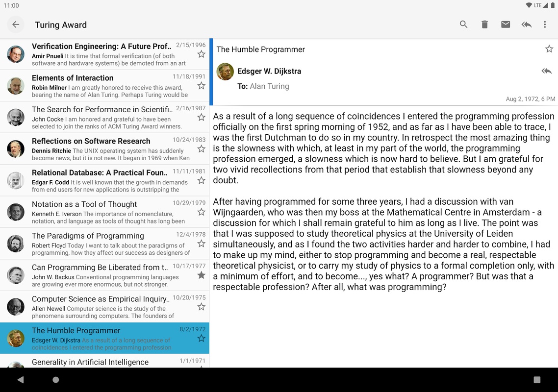The image size is (558, 392).
Task: Tap reply-all icon in top toolbar
Action: coord(527,24)
